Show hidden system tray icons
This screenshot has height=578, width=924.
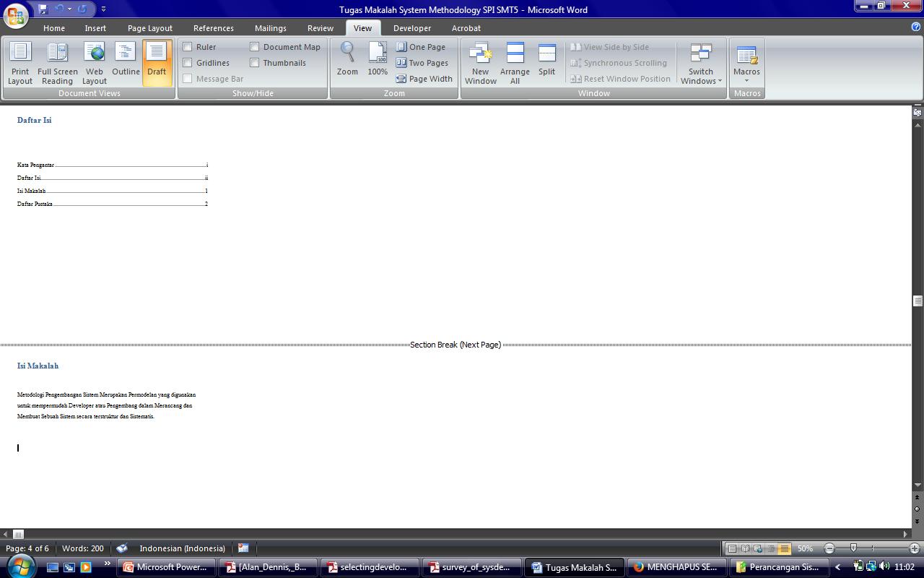click(x=838, y=568)
